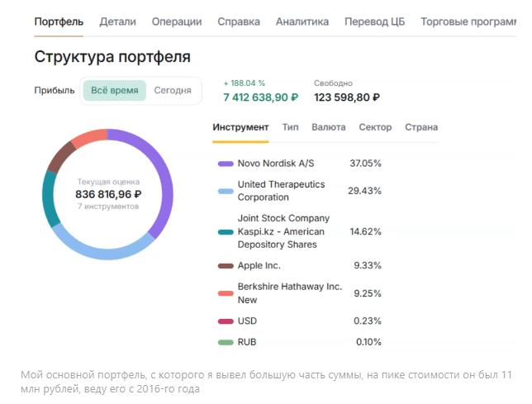
Task: Select the Joint Stock Company Kaspi.kz label
Action: click(x=283, y=231)
